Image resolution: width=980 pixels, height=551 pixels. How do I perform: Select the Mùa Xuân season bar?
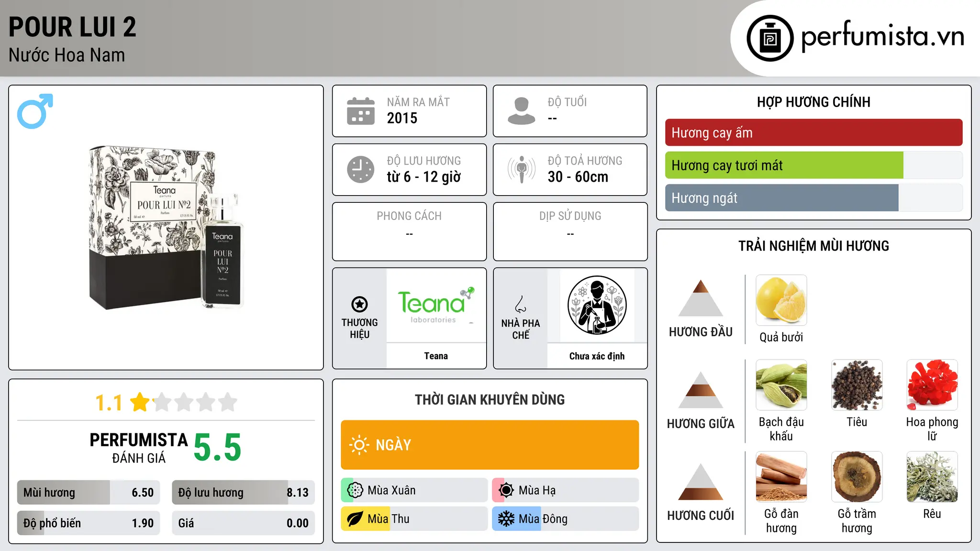click(414, 490)
